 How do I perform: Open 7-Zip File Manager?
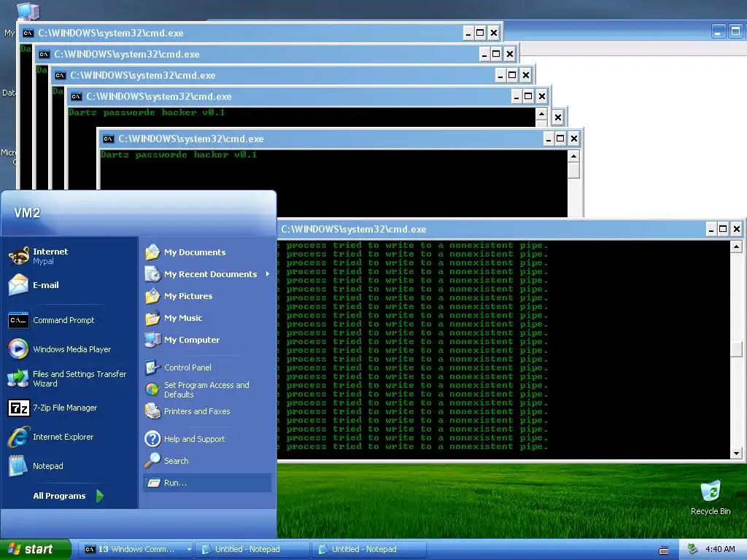click(x=69, y=408)
